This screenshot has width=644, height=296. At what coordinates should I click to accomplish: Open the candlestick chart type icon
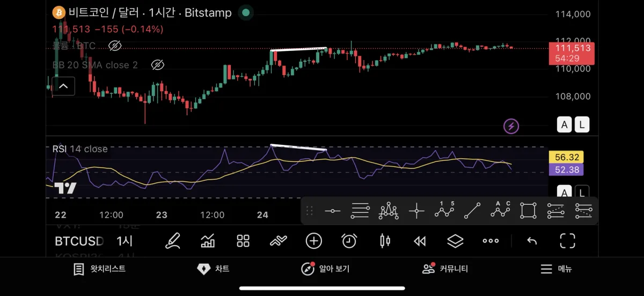click(x=385, y=241)
